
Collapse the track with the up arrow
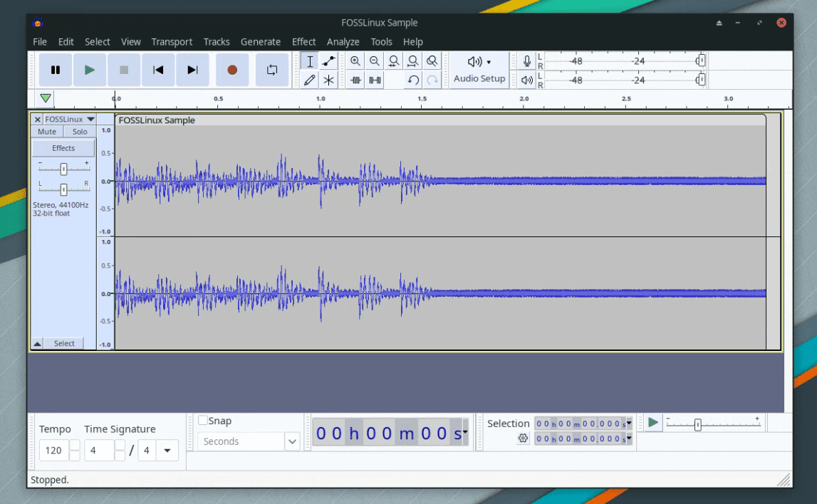[38, 344]
